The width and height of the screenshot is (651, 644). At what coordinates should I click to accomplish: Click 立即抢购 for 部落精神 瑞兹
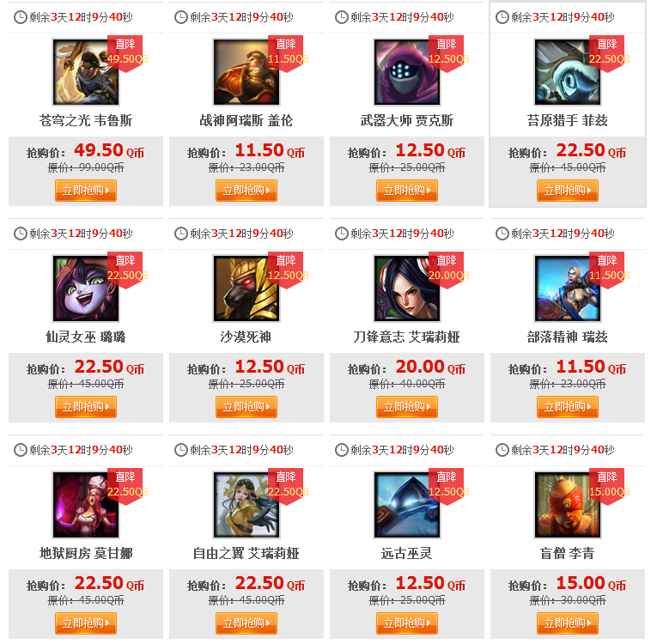click(568, 407)
